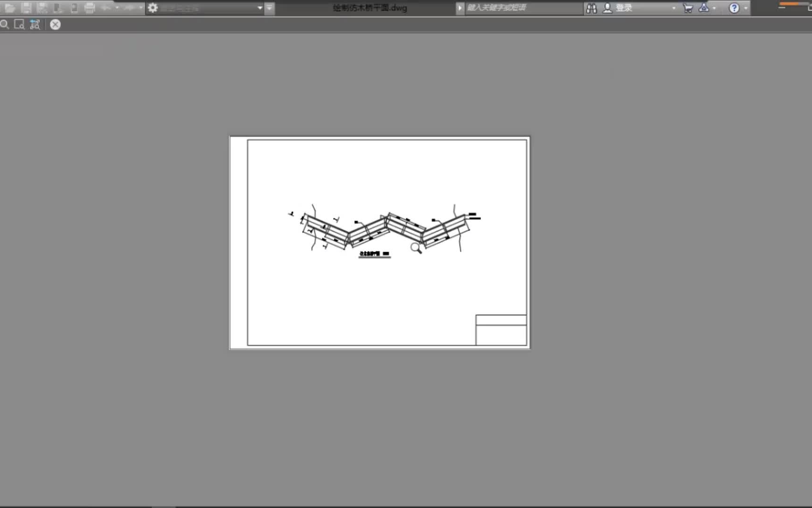Click the sign-in user avatar icon

(x=608, y=8)
